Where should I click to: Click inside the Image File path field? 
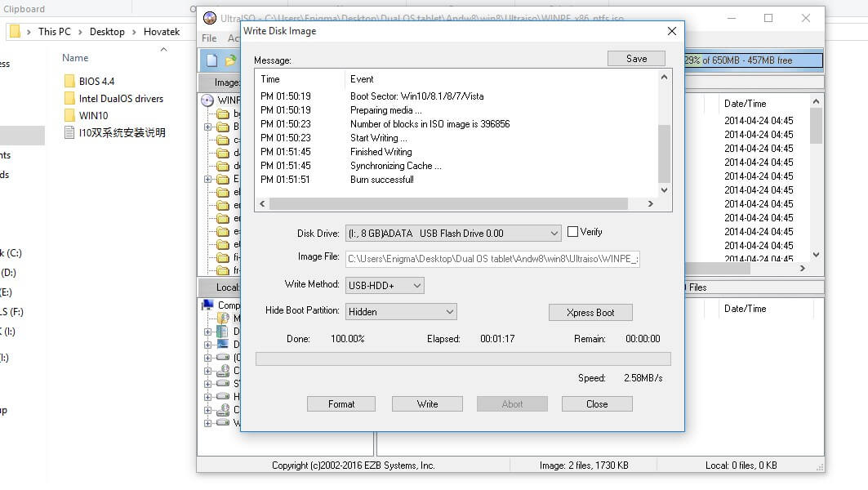[490, 258]
